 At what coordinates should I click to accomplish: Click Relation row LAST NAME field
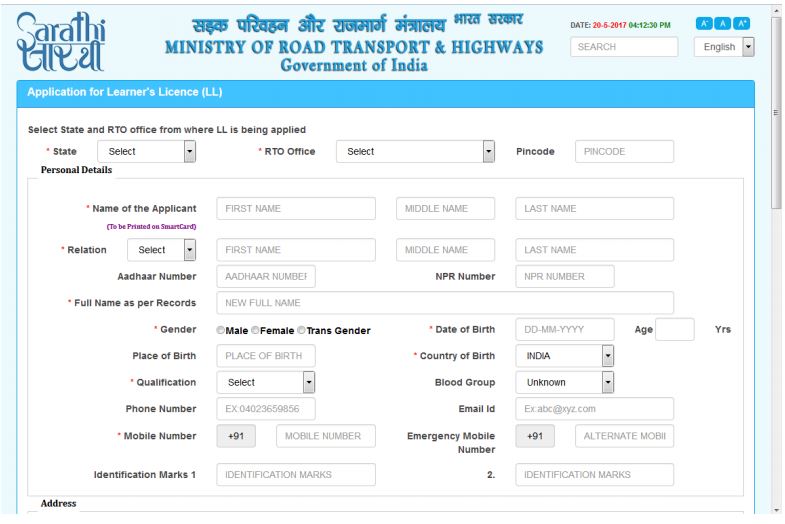coord(594,250)
